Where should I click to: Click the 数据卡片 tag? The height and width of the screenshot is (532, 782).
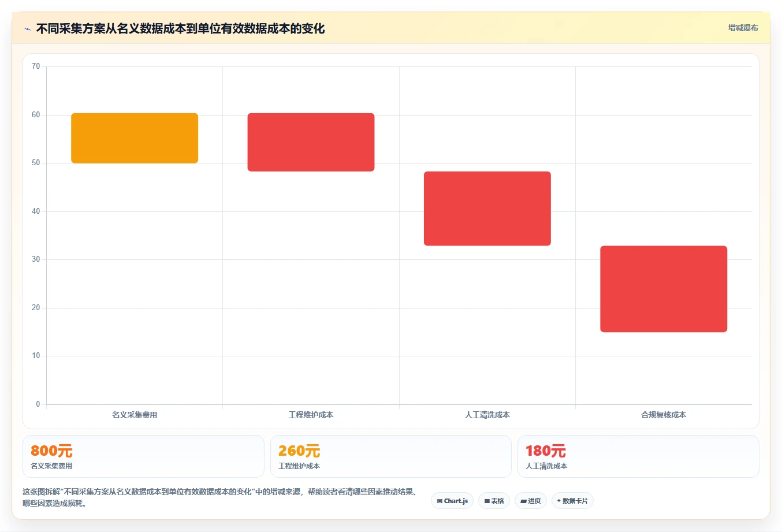click(x=572, y=501)
